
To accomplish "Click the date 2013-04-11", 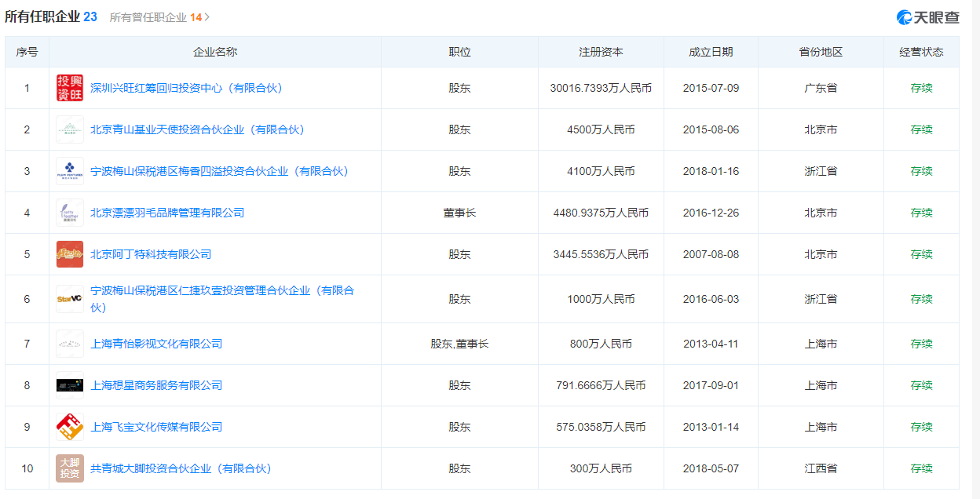I will [711, 344].
